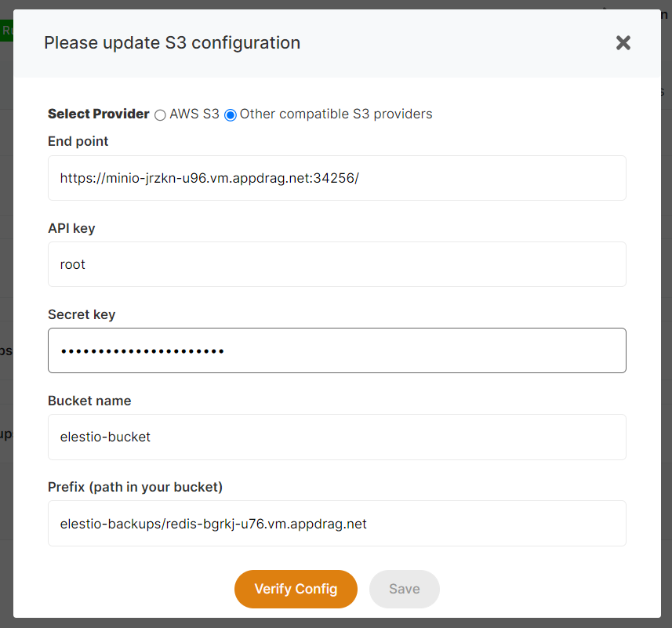Click the 'API key' field label

71,228
